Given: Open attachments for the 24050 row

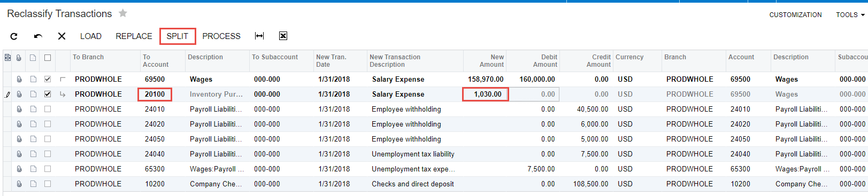Looking at the screenshot, I should [x=19, y=139].
